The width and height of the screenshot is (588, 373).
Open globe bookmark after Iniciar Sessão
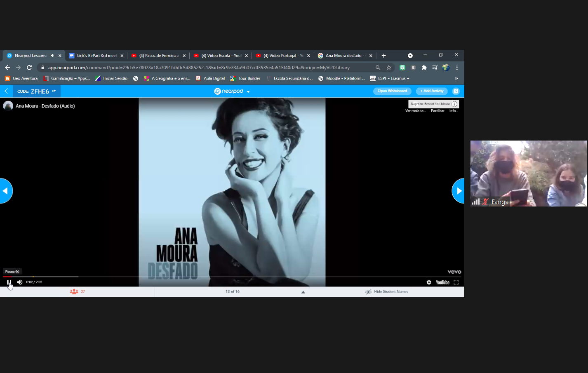click(136, 78)
